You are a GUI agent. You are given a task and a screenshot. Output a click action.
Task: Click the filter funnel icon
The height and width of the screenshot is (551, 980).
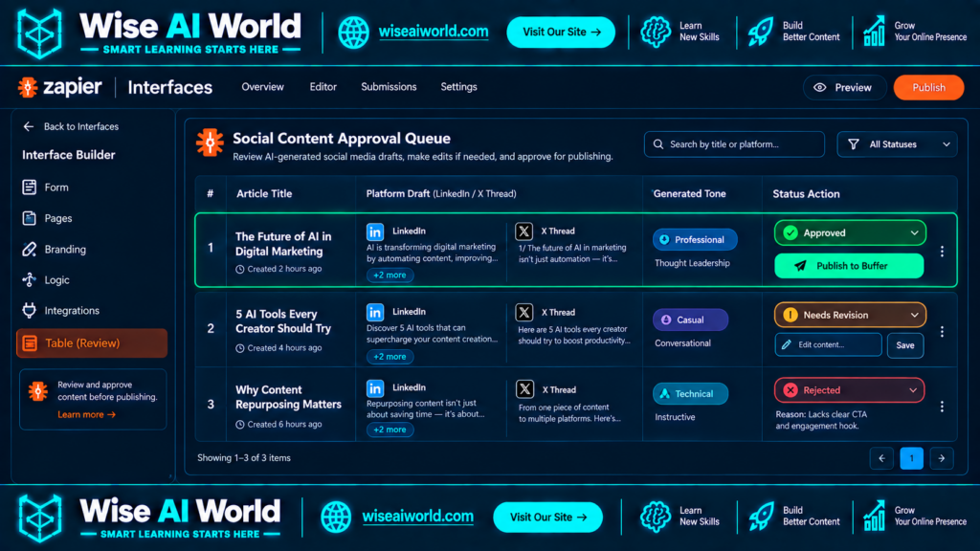click(853, 144)
